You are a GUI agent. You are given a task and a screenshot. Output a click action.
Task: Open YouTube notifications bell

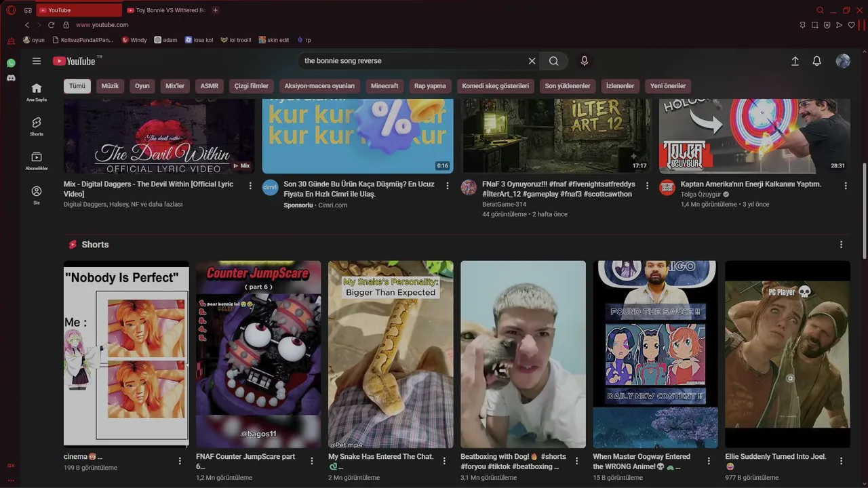point(817,61)
